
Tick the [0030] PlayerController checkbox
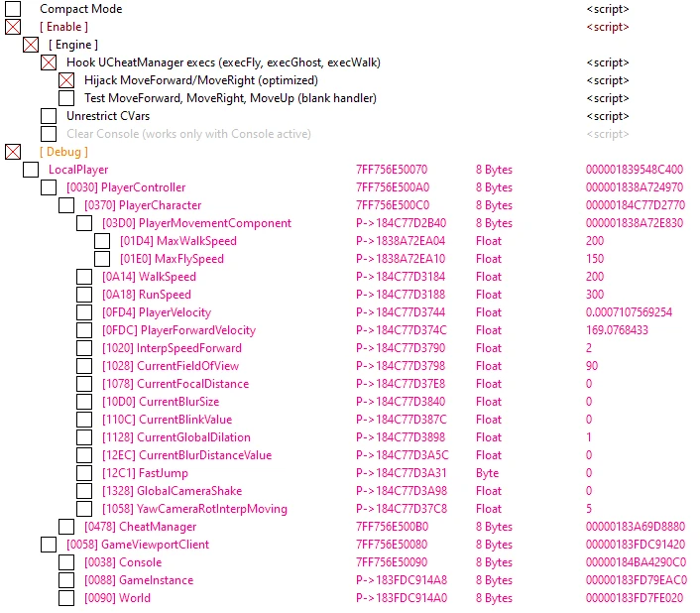[49, 187]
